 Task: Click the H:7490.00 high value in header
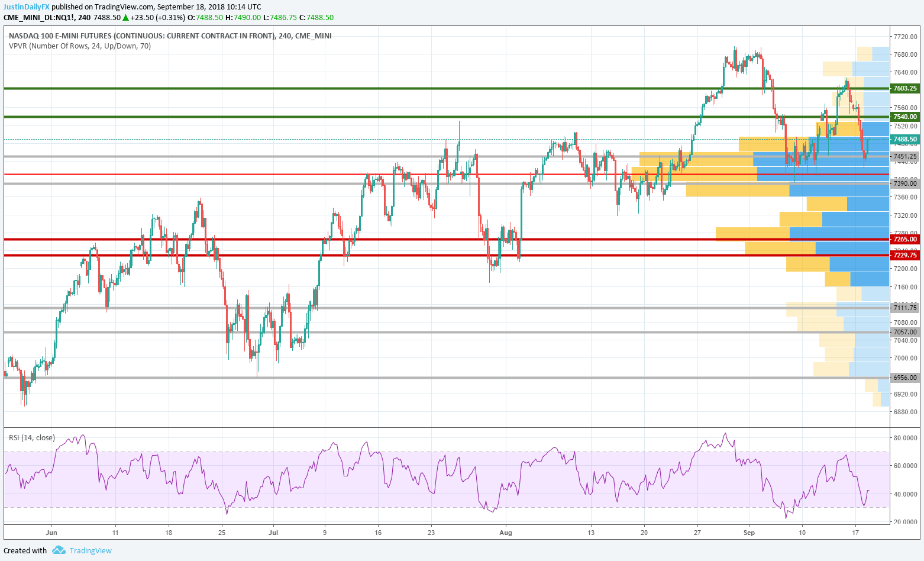click(243, 18)
